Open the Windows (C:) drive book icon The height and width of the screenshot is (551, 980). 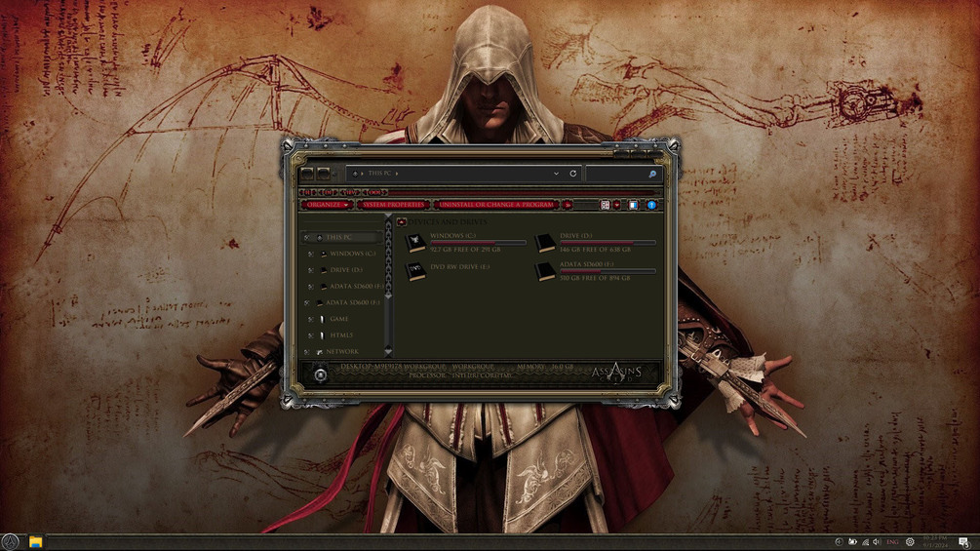[x=415, y=243]
